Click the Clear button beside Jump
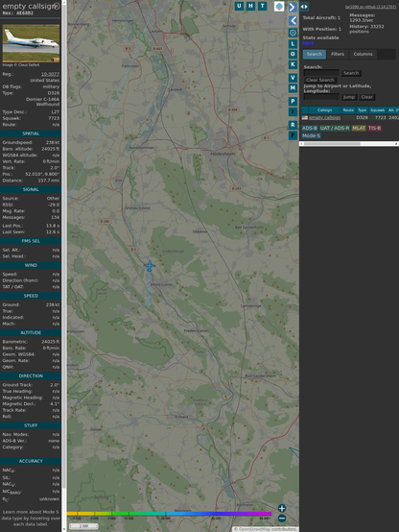399x532 pixels. click(x=366, y=97)
